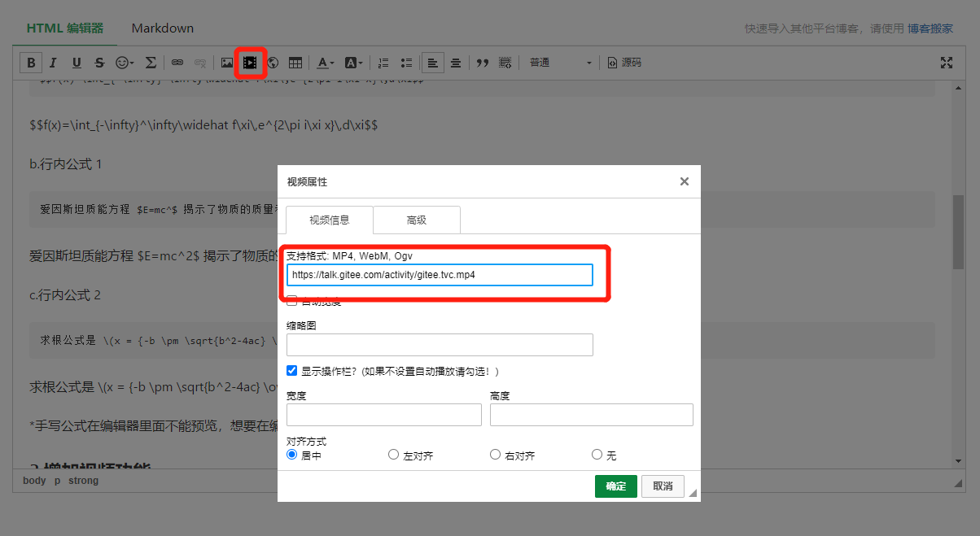Viewport: 980px width, 536px height.
Task: Select the 居中 alignment radio button
Action: point(291,455)
